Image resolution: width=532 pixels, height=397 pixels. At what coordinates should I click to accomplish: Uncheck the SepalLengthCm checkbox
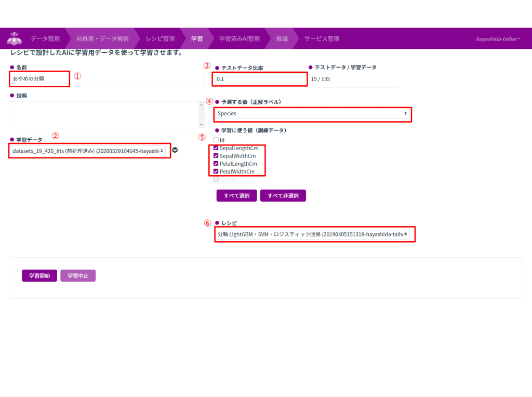[x=216, y=148]
